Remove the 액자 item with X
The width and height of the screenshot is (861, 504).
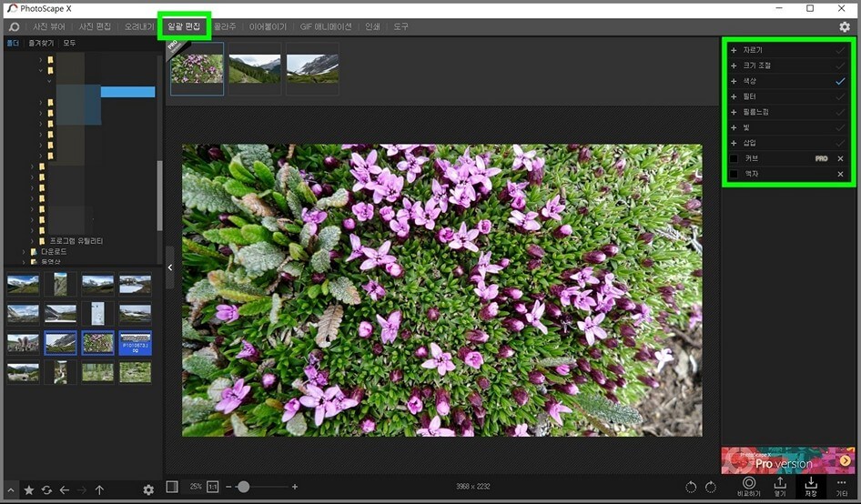coord(840,174)
